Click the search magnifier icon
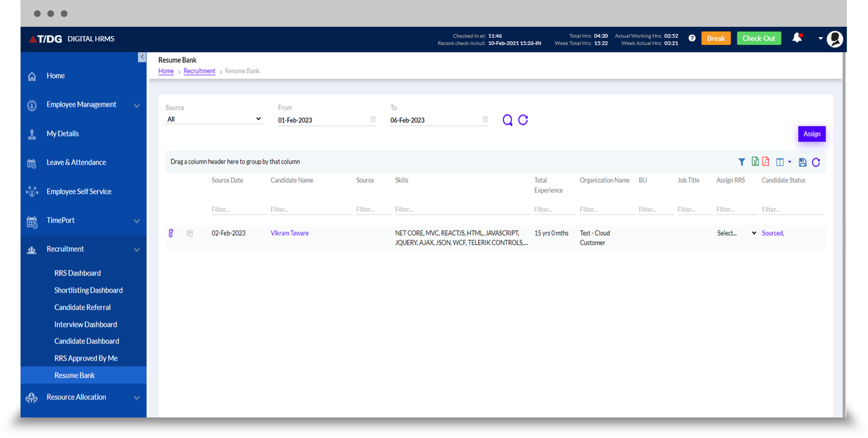The image size is (868, 438). point(508,120)
